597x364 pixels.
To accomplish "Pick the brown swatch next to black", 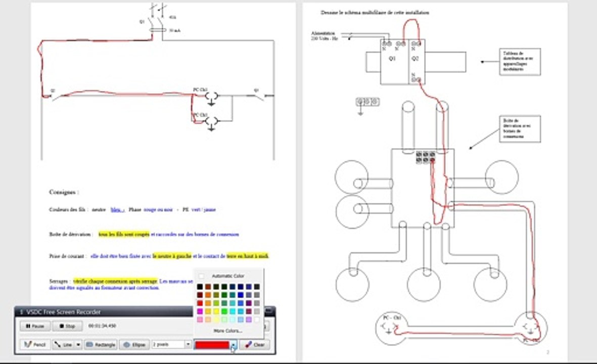I will click(x=208, y=287).
